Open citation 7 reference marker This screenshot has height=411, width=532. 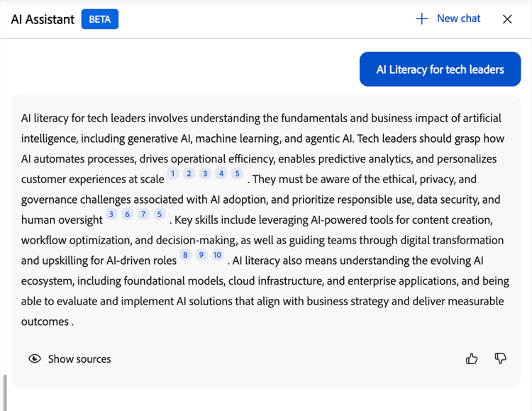click(143, 214)
